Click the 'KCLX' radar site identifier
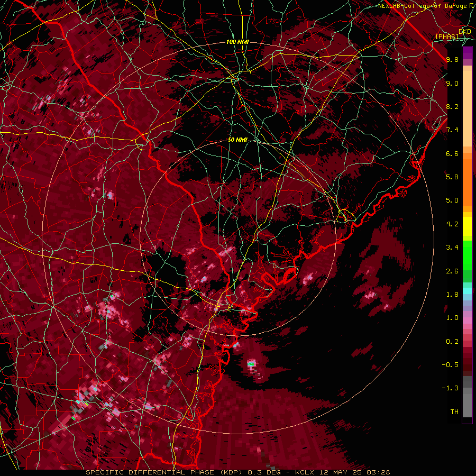 click(x=306, y=472)
